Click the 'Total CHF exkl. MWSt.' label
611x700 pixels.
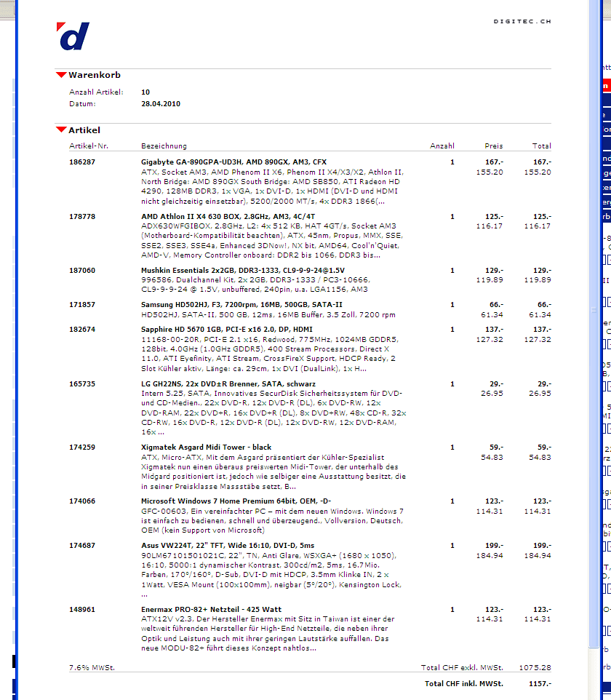click(x=462, y=668)
